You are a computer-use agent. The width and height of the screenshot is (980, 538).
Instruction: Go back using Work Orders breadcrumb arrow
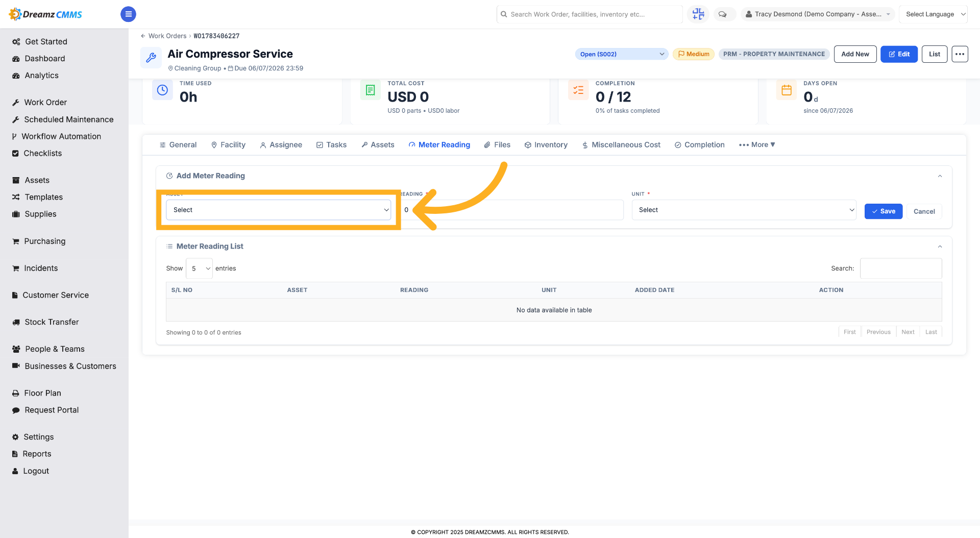[143, 36]
